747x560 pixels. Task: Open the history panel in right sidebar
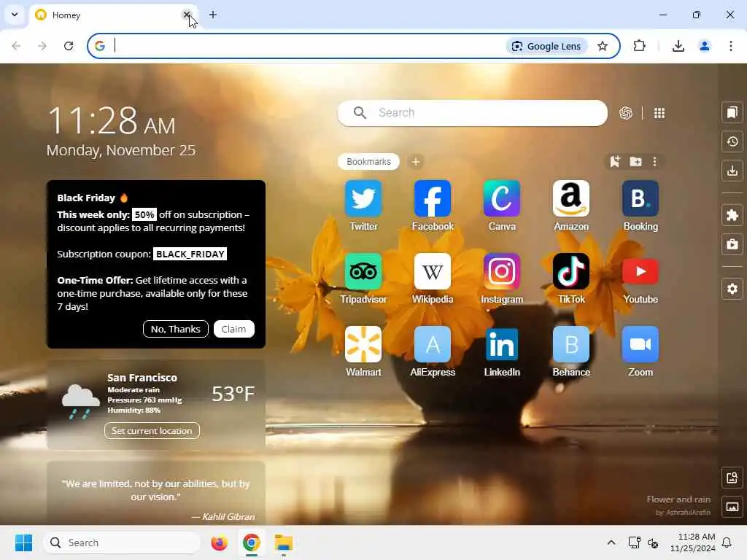tap(732, 141)
